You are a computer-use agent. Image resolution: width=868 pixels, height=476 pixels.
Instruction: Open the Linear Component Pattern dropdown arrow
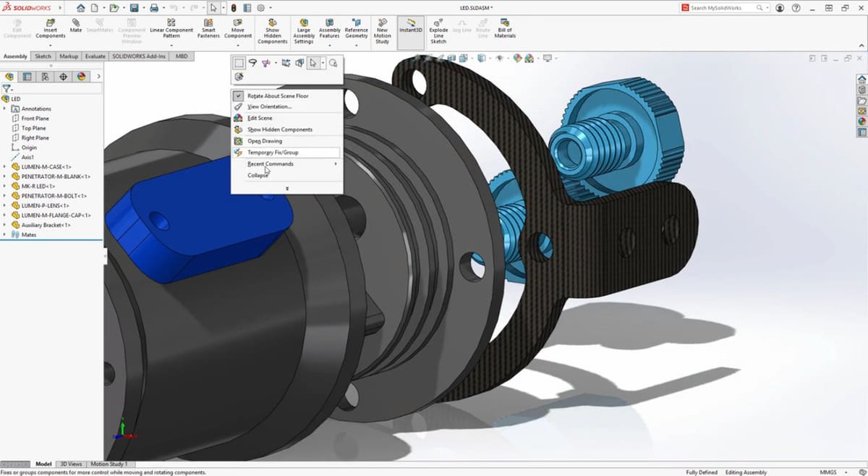click(171, 46)
